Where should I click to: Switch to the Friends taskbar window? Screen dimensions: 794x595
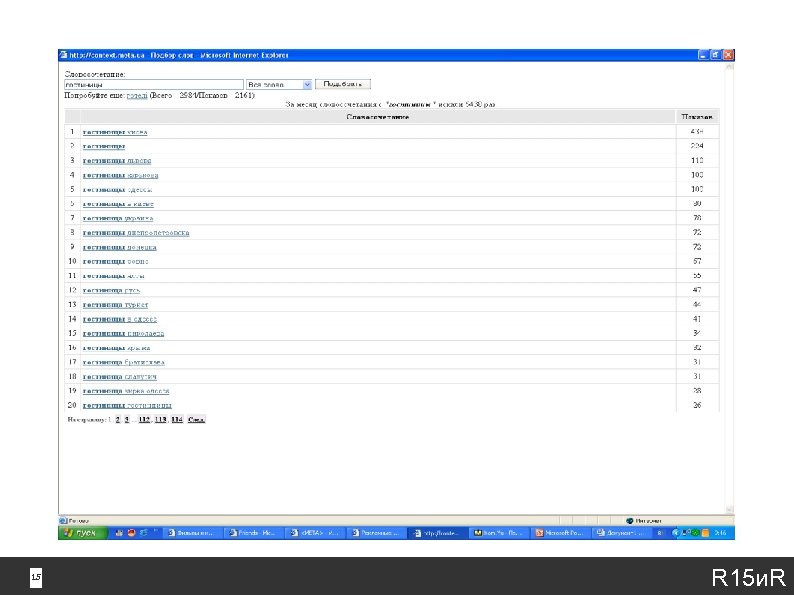[x=255, y=533]
